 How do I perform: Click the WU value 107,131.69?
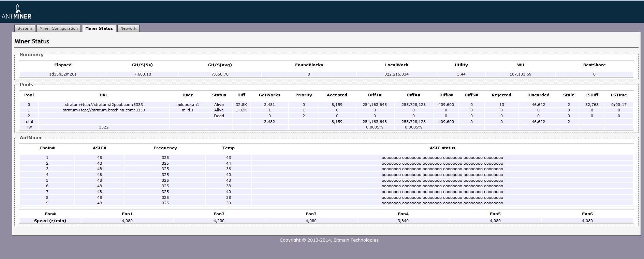[x=521, y=74]
